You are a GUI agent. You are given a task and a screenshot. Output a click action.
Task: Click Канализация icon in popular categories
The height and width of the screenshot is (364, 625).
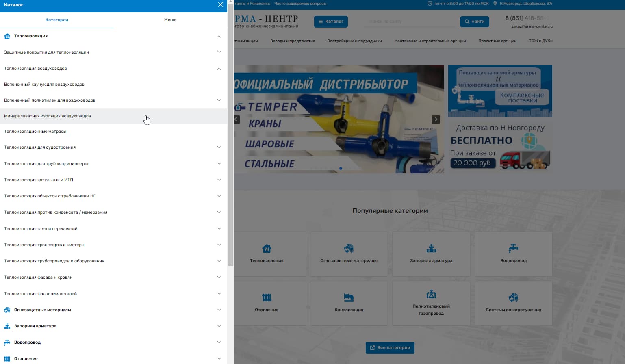point(349,297)
